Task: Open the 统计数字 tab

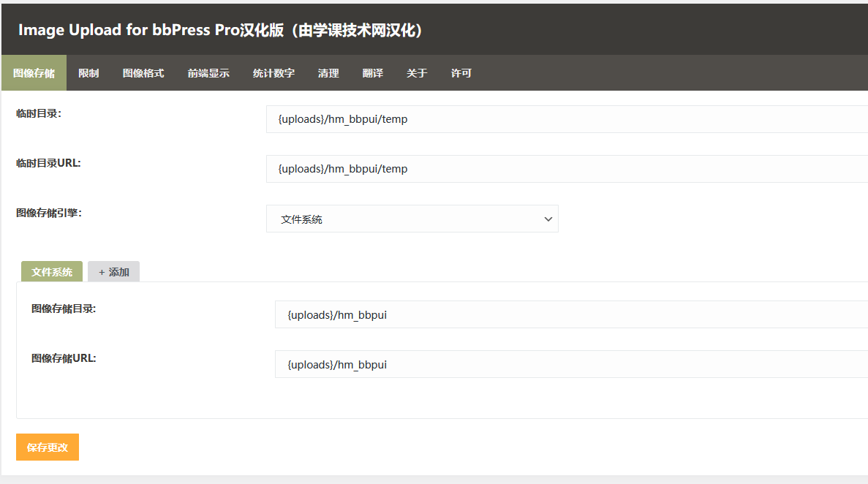Action: click(x=273, y=73)
